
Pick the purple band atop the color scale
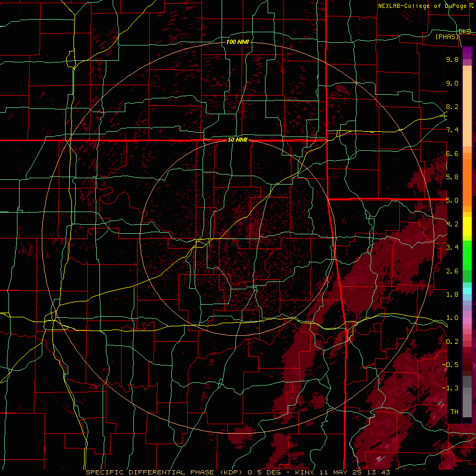467,53
